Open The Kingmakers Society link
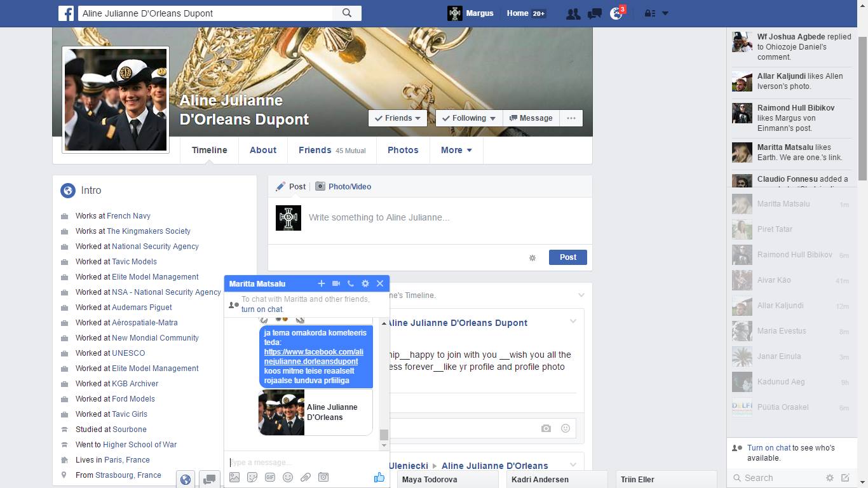Image resolution: width=868 pixels, height=488 pixels. [149, 231]
